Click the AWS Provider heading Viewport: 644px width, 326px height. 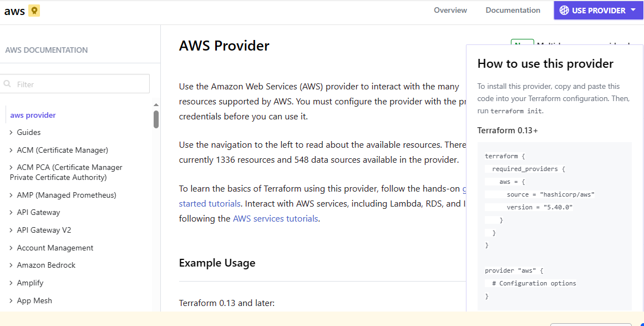point(224,45)
